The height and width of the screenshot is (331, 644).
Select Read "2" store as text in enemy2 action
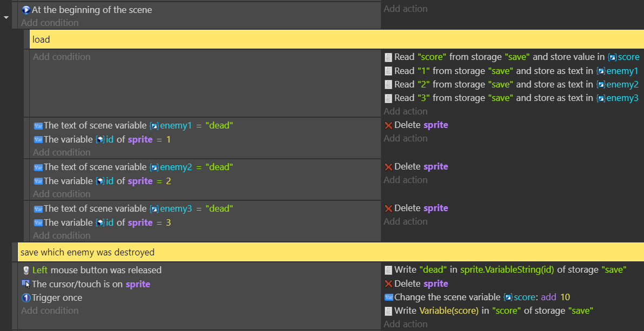point(516,85)
